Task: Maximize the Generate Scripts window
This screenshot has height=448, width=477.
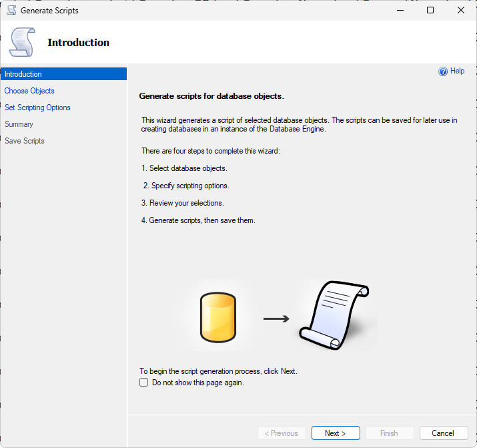Action: point(430,10)
